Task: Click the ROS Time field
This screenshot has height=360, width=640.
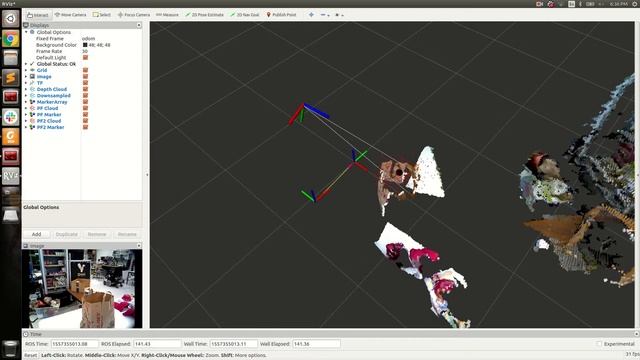Action: (74, 344)
